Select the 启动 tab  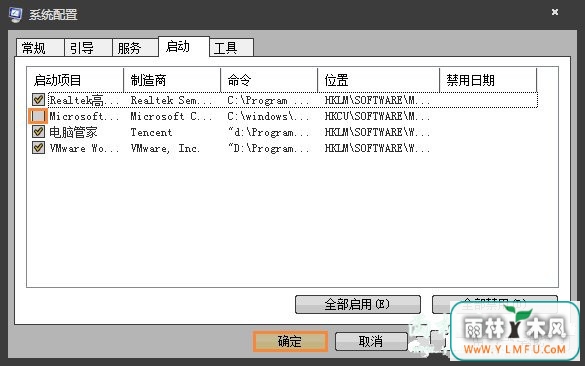pos(184,47)
